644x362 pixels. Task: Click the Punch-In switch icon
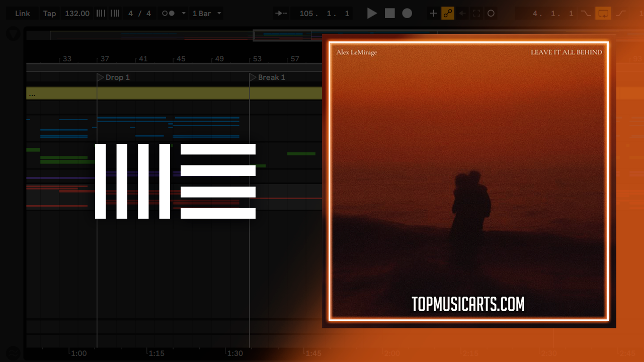[586, 14]
